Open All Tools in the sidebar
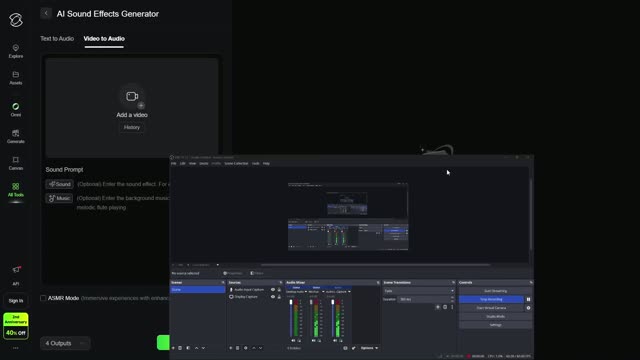Viewport: 640px width, 360px height. 16,190
